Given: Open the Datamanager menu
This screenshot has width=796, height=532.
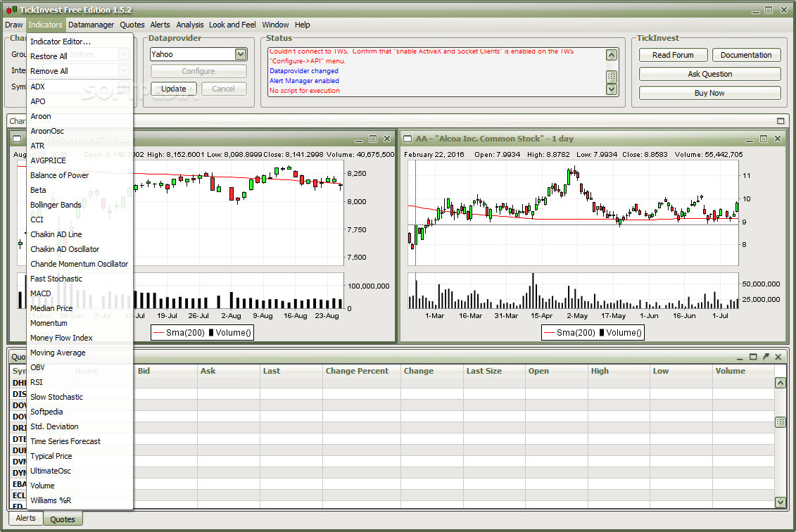Looking at the screenshot, I should point(91,25).
